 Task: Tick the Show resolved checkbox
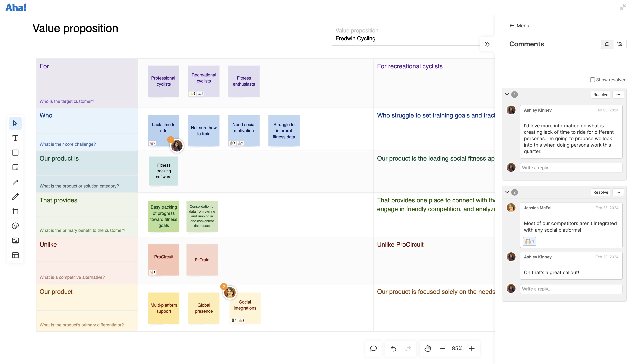point(592,80)
